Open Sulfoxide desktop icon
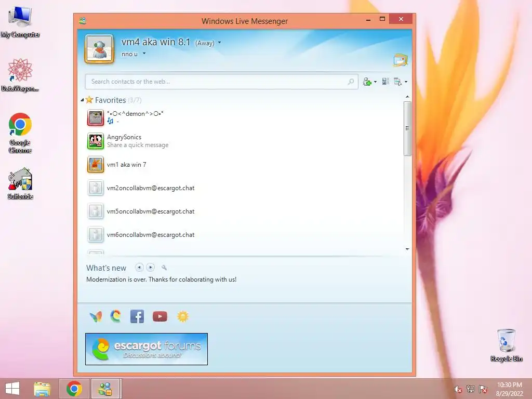The height and width of the screenshot is (399, 532). click(x=20, y=183)
